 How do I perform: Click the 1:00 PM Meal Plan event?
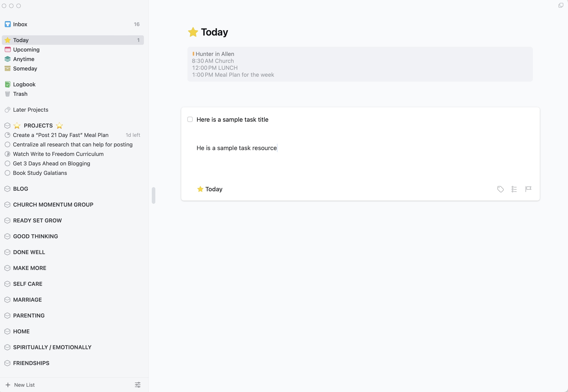pyautogui.click(x=233, y=75)
